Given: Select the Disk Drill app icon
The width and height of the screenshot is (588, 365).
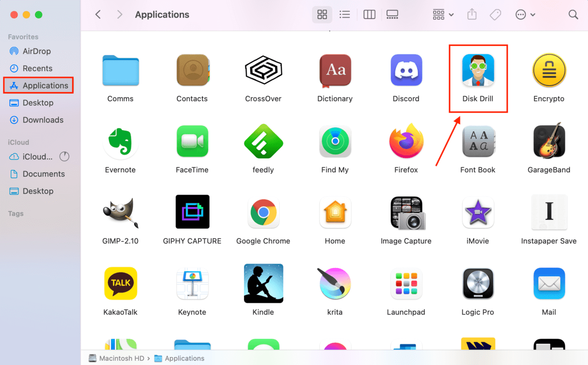Looking at the screenshot, I should coord(478,70).
